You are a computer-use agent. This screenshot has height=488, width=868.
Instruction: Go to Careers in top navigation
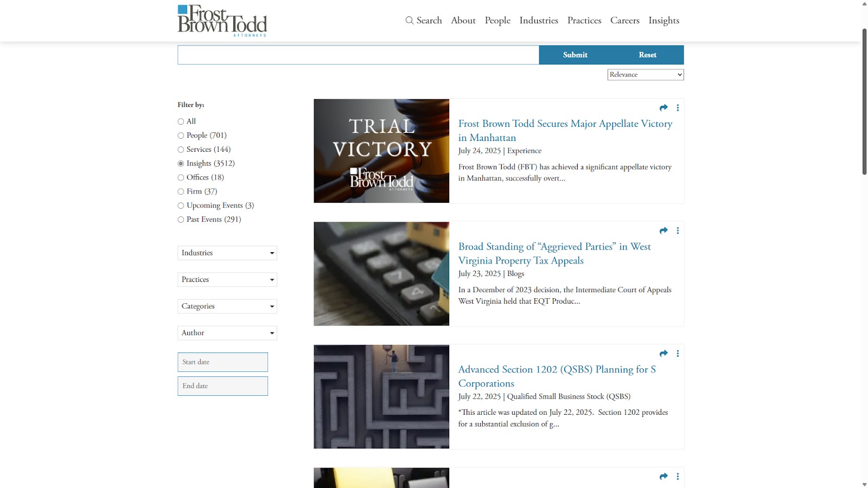[624, 21]
